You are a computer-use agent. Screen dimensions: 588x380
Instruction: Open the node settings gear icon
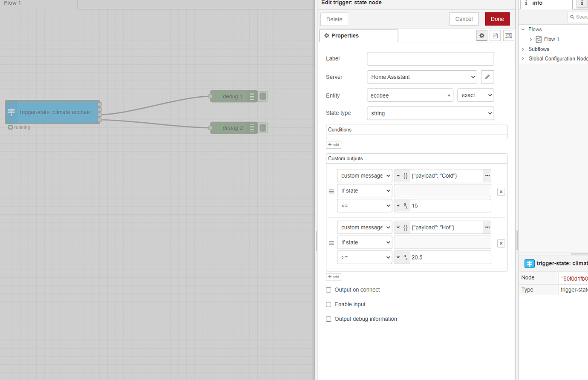coord(481,35)
